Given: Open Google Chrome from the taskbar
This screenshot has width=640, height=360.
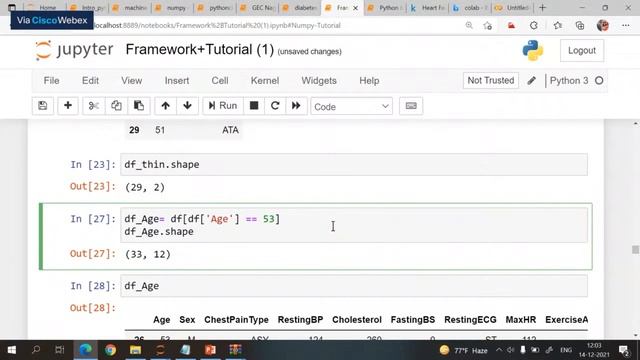Looking at the screenshot, I should (x=110, y=350).
